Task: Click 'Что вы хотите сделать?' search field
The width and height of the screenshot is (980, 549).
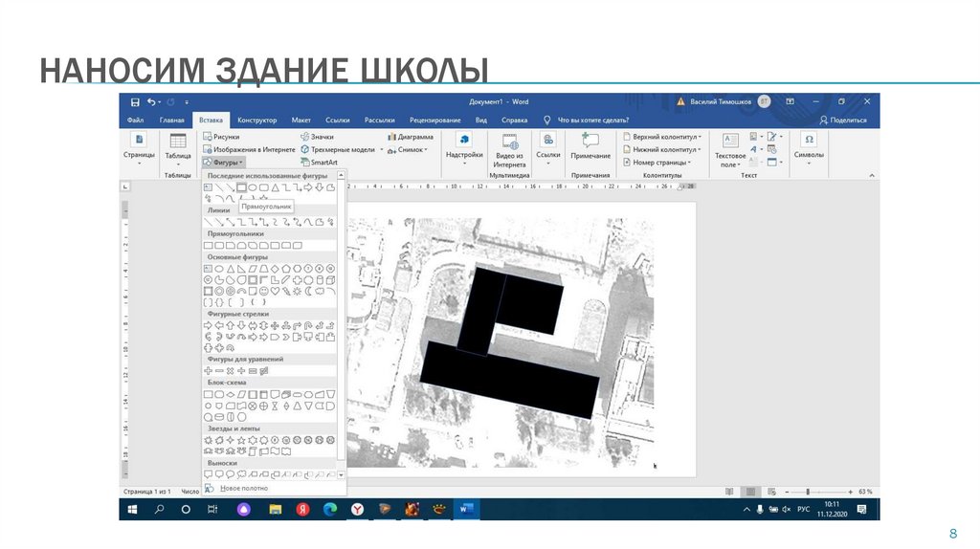Action: pos(592,120)
